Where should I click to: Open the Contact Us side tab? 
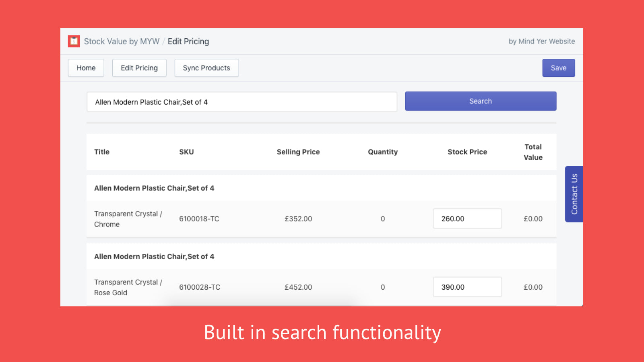[x=574, y=194]
